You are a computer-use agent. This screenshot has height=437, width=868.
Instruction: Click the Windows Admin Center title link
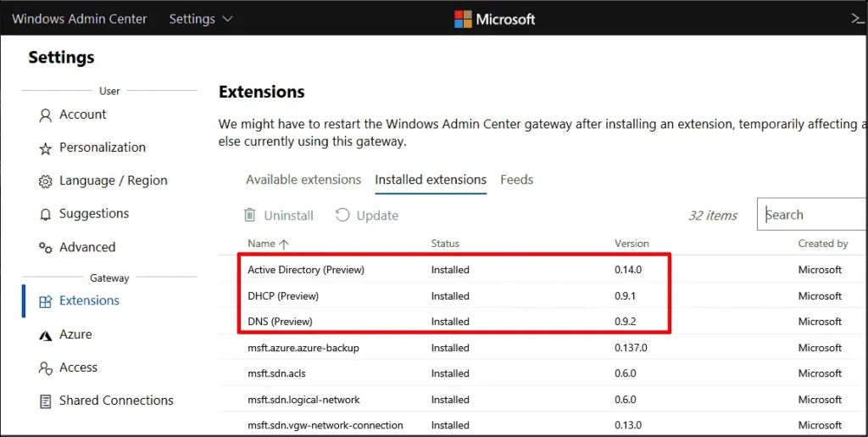click(79, 19)
